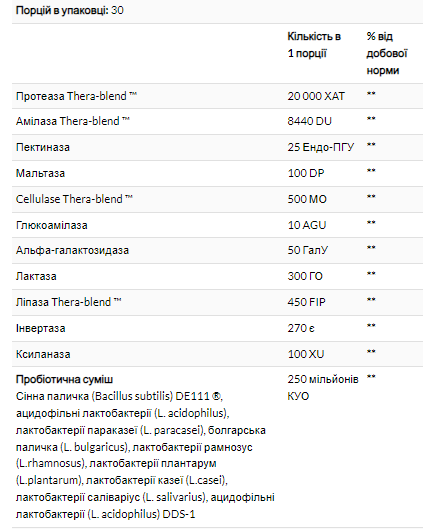The width and height of the screenshot is (426, 529).
Task: Select the 'Кількість в 1 порції' column header
Action: point(314,45)
